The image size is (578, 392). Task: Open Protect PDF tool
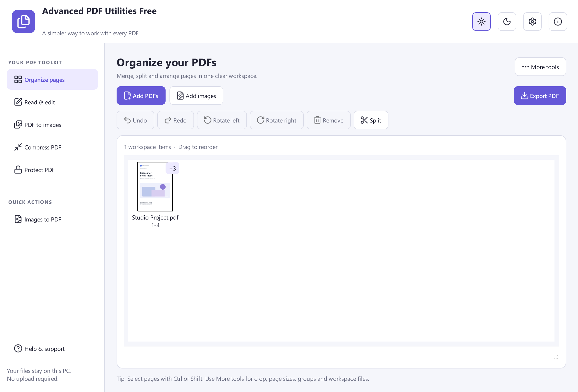52,170
